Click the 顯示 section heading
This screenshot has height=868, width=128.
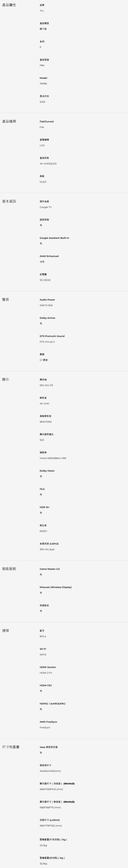[x=6, y=379]
